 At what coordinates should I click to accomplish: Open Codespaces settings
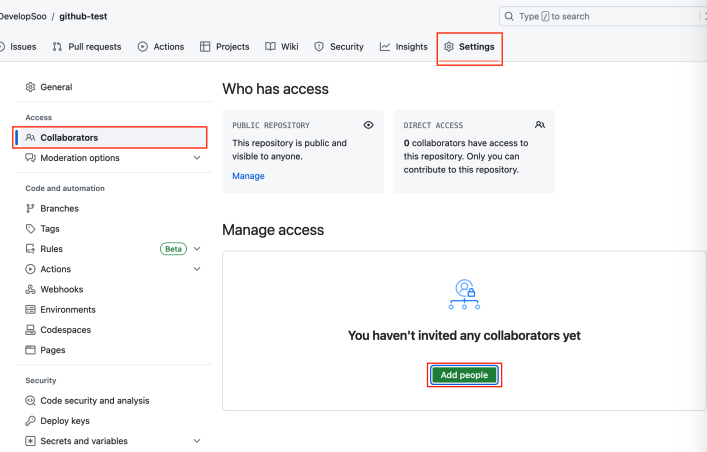(113, 330)
